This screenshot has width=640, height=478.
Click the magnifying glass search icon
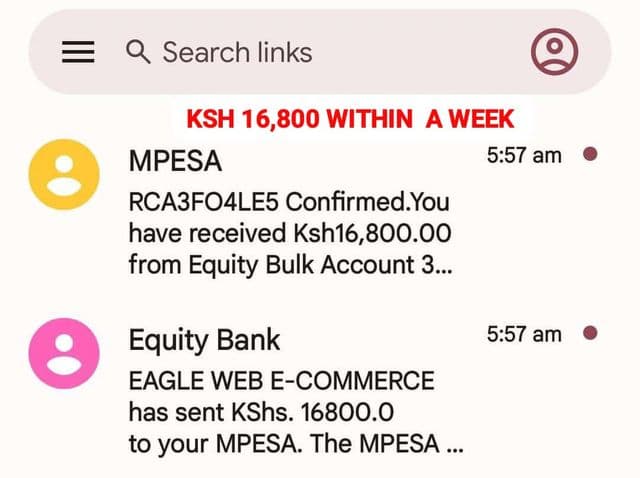point(138,52)
